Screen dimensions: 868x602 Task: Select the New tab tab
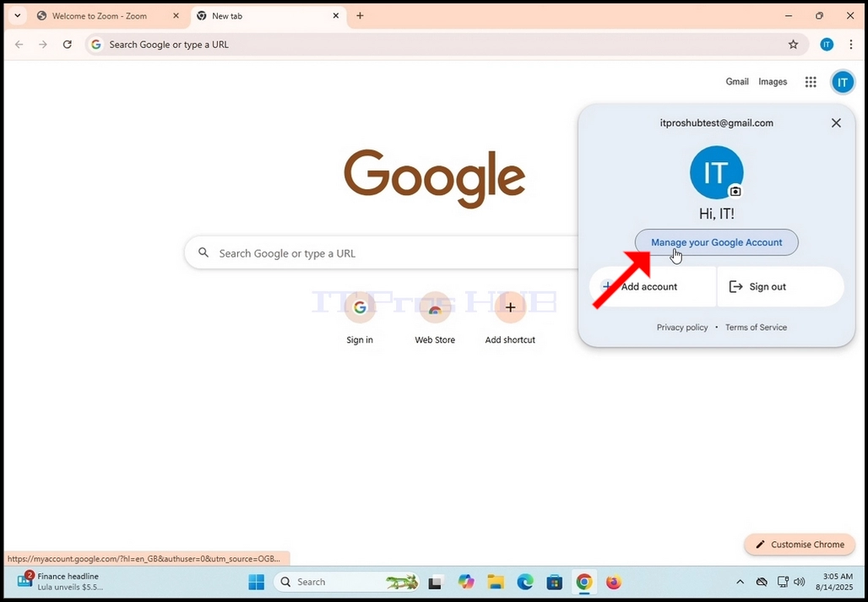click(x=269, y=16)
